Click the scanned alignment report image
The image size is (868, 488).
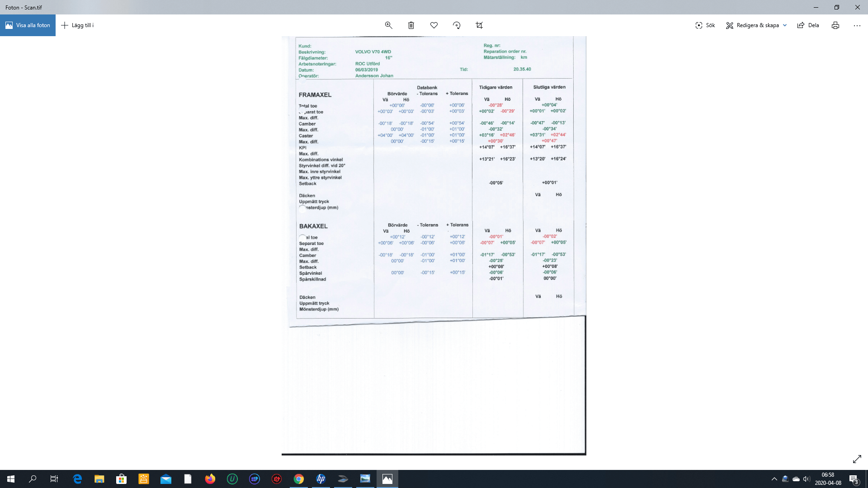point(434,181)
